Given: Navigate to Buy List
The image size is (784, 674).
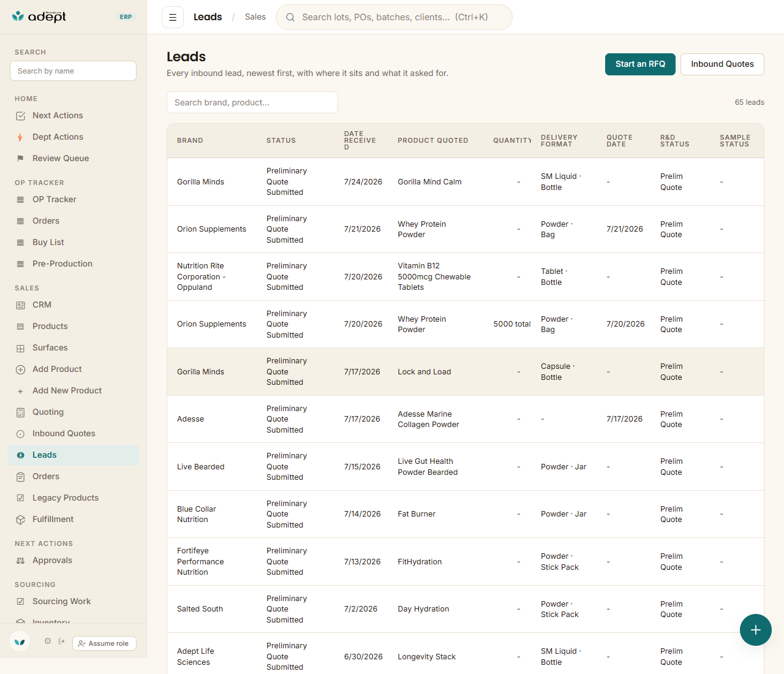Looking at the screenshot, I should (x=73, y=243).
